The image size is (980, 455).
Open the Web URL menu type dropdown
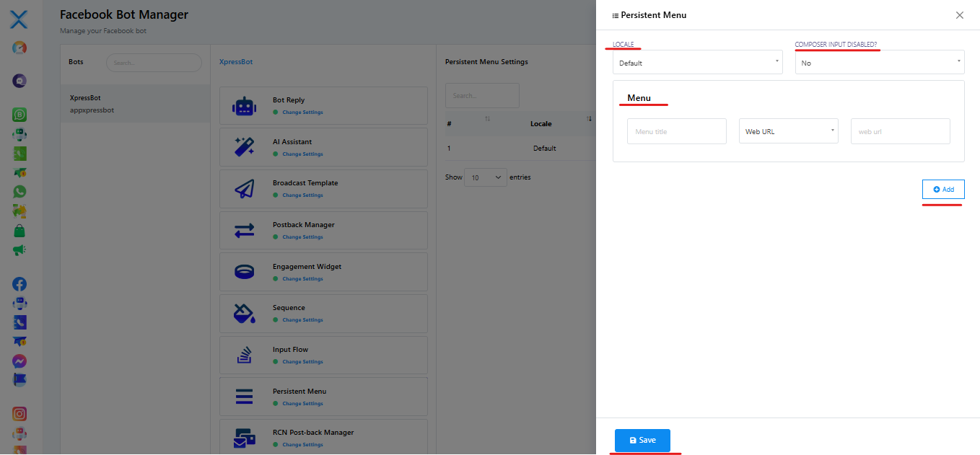point(788,132)
